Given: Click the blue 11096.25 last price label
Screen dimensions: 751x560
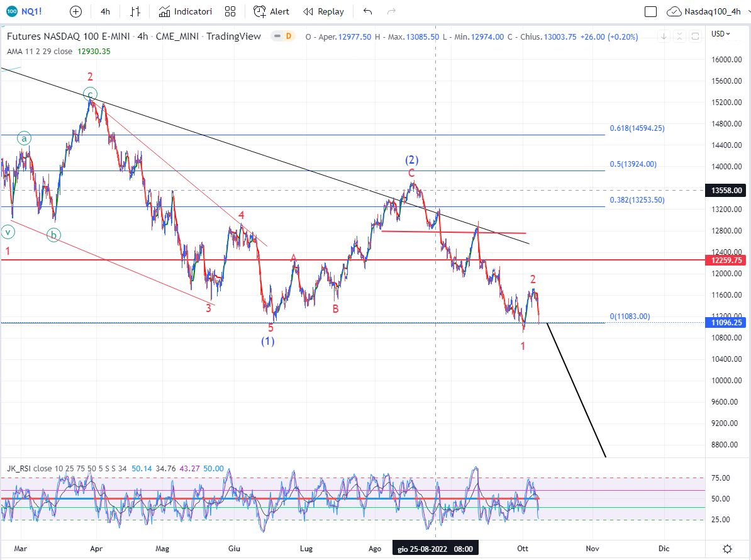Looking at the screenshot, I should click(x=726, y=322).
